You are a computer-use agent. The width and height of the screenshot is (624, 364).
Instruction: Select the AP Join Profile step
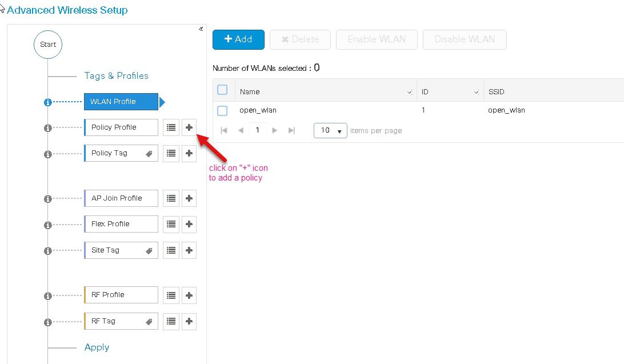[121, 198]
